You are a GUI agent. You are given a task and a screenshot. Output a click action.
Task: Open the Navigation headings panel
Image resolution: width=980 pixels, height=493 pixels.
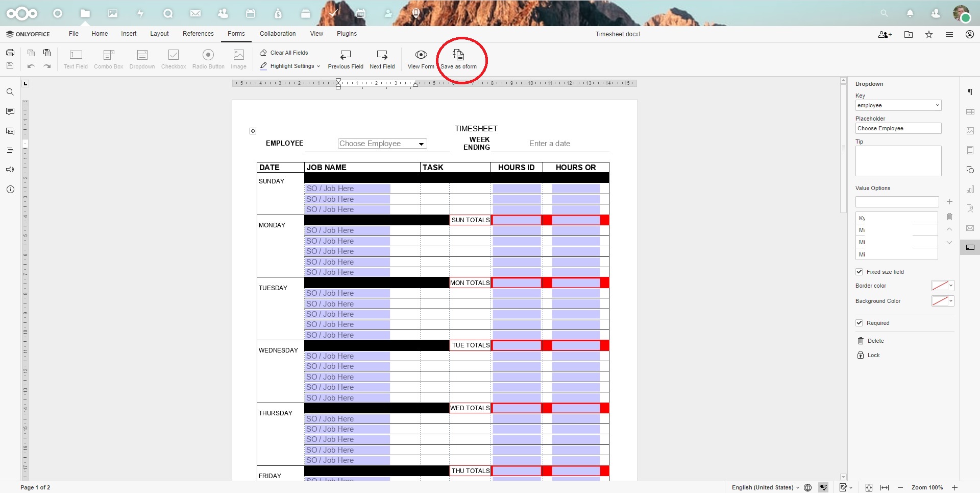pos(10,150)
